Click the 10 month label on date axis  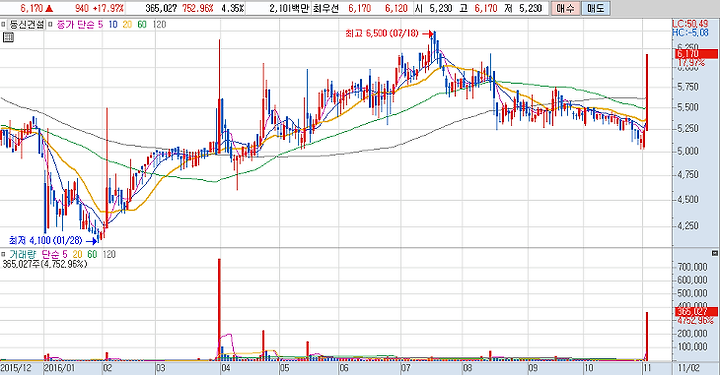click(x=589, y=368)
